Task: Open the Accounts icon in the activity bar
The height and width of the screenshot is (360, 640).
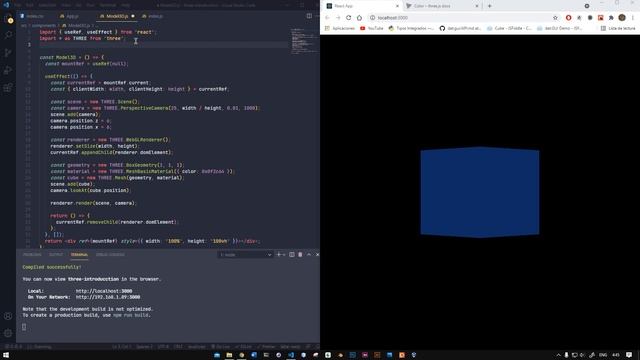Action: [x=8, y=316]
